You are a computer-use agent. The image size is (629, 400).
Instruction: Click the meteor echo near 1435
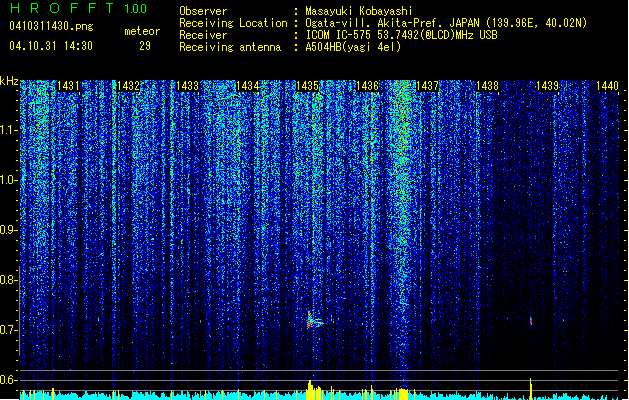click(315, 321)
